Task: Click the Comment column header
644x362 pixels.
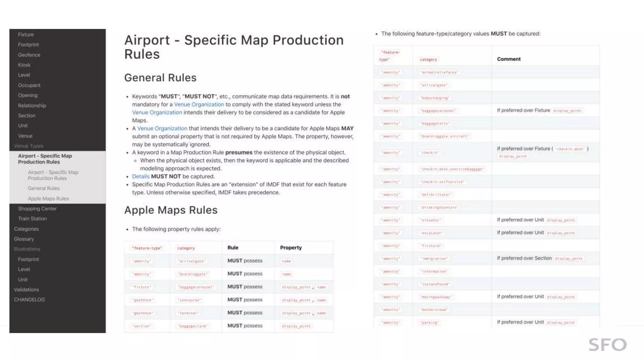Action: click(508, 59)
